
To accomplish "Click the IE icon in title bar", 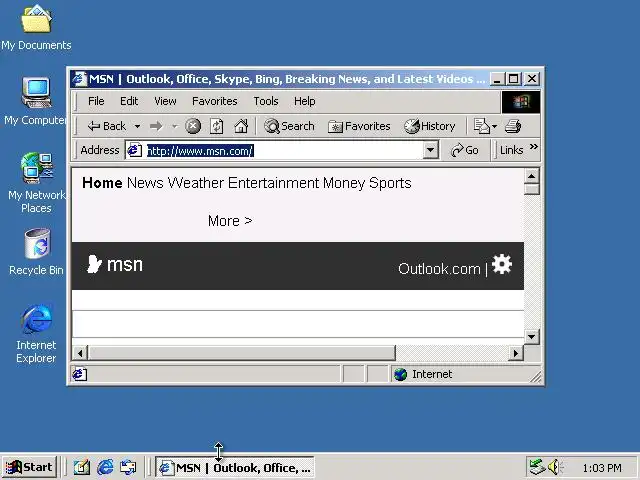I will click(x=79, y=79).
